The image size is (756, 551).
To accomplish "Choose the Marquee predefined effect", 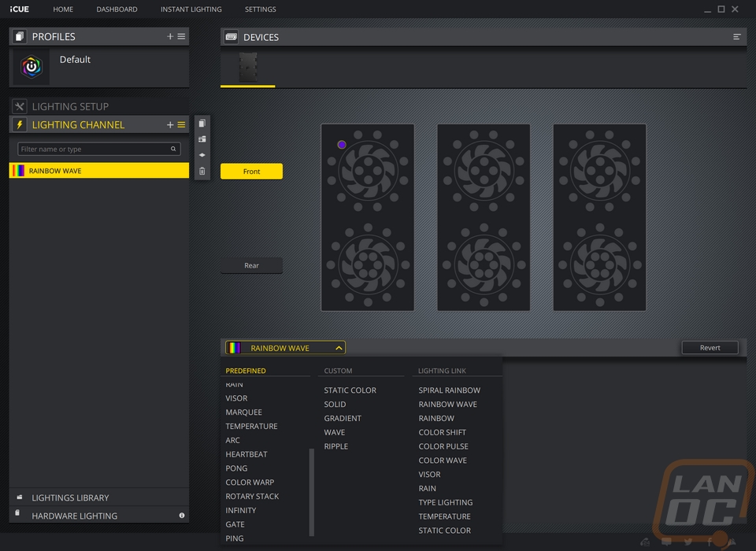I will tap(243, 412).
